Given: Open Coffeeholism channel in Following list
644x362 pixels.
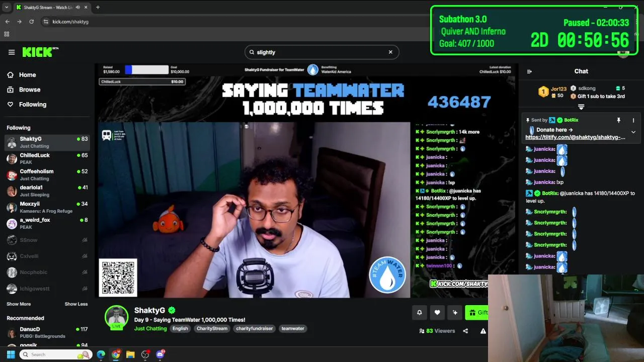Looking at the screenshot, I should click(x=47, y=174).
